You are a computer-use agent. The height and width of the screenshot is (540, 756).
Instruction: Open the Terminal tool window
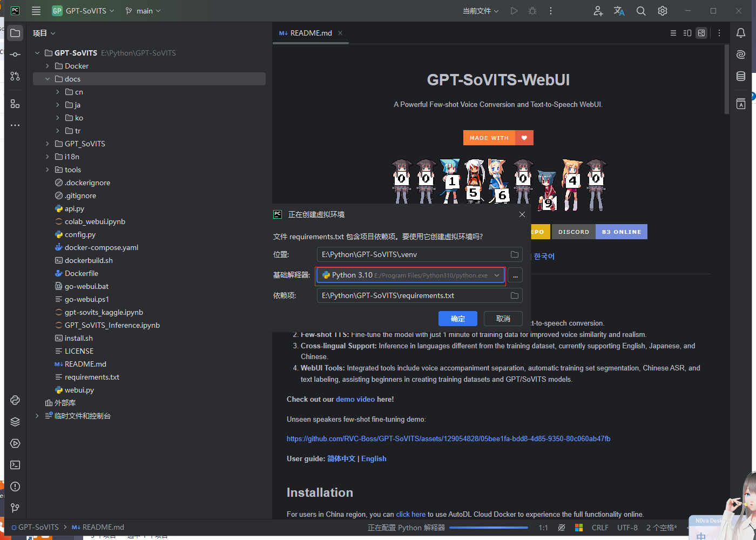tap(15, 465)
